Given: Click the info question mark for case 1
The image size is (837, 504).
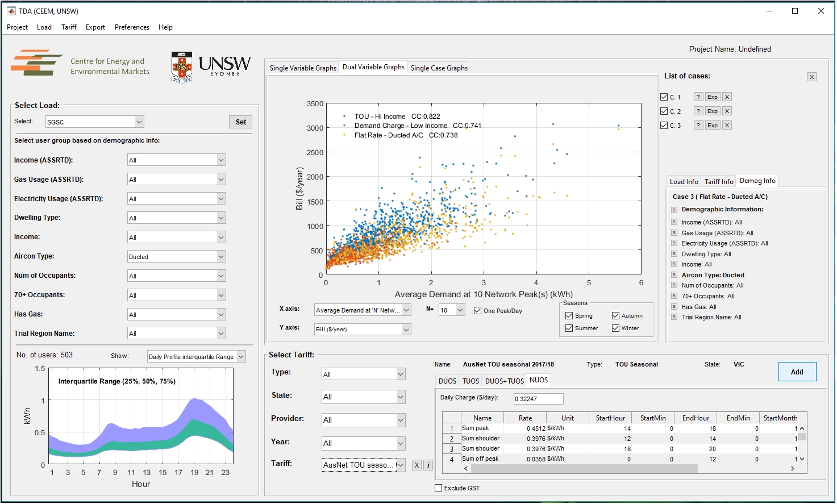Looking at the screenshot, I should point(698,97).
